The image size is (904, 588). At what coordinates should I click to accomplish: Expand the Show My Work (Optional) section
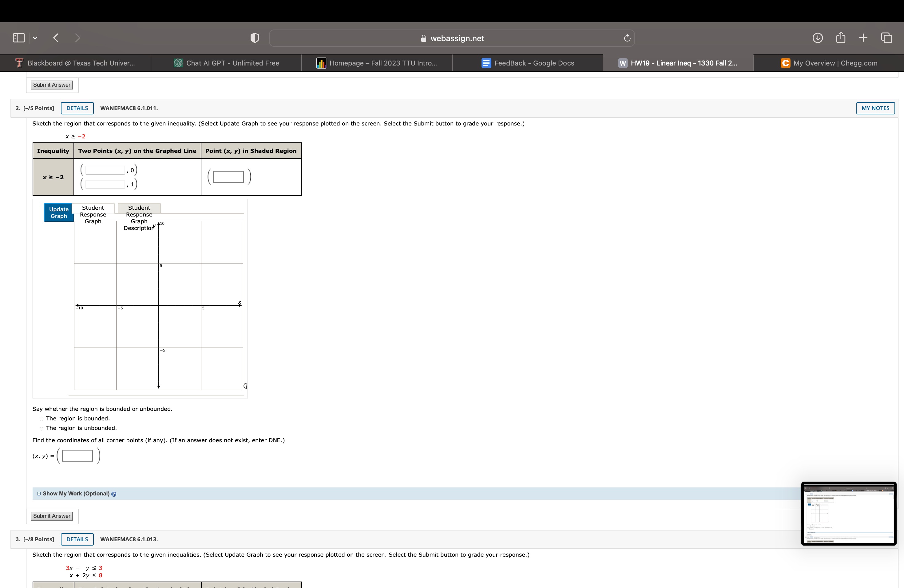tap(38, 494)
